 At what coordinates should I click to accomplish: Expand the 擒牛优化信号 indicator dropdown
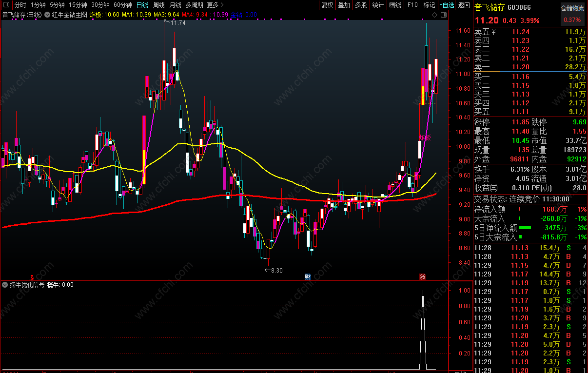coord(5,284)
